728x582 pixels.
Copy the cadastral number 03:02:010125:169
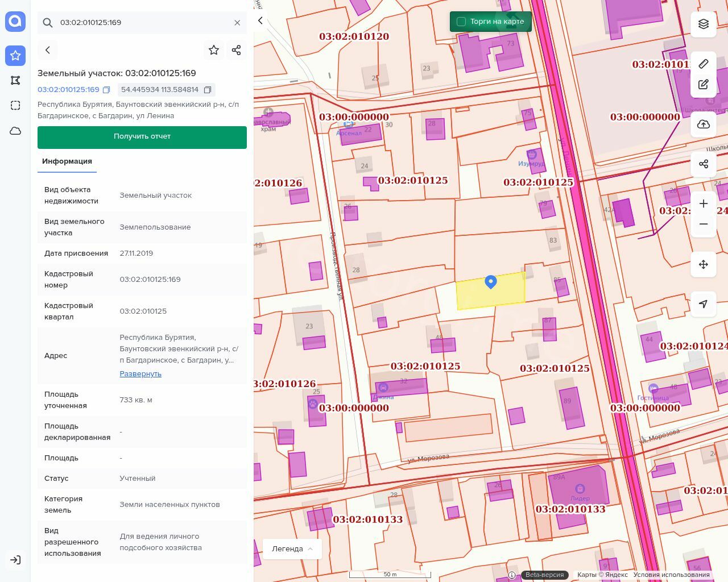click(106, 90)
